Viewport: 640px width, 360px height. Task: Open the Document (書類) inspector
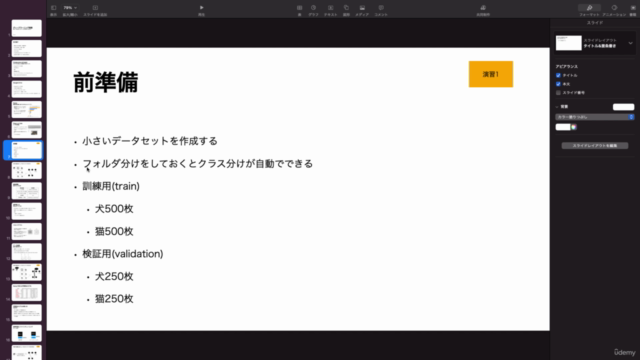633,8
